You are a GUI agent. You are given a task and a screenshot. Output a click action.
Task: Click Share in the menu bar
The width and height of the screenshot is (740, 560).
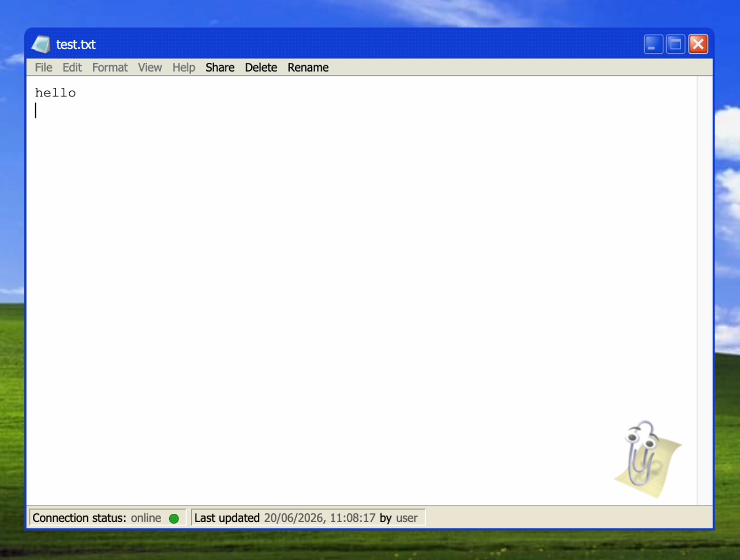click(220, 68)
